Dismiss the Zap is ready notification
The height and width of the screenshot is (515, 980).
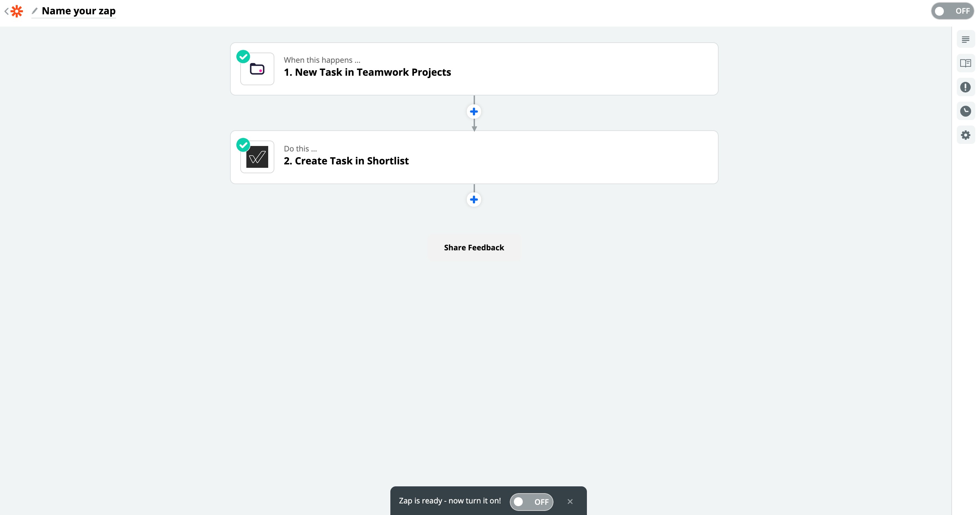click(x=570, y=502)
